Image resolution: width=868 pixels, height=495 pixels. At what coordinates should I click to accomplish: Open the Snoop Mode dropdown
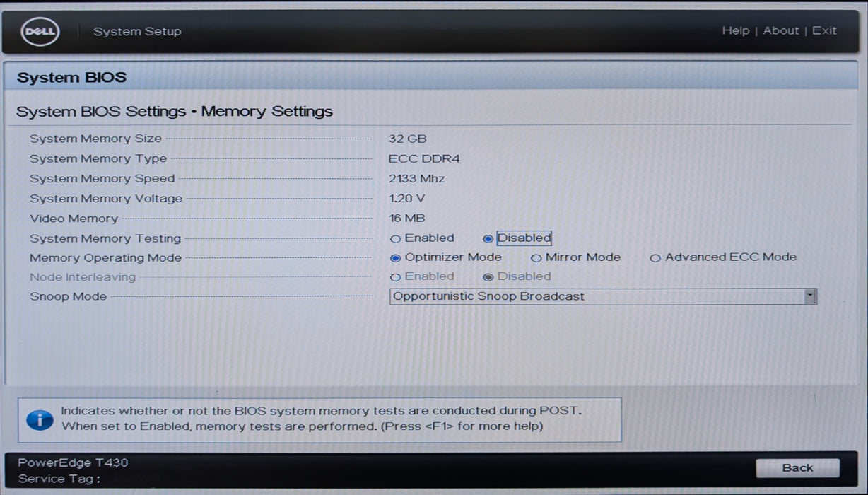[603, 296]
